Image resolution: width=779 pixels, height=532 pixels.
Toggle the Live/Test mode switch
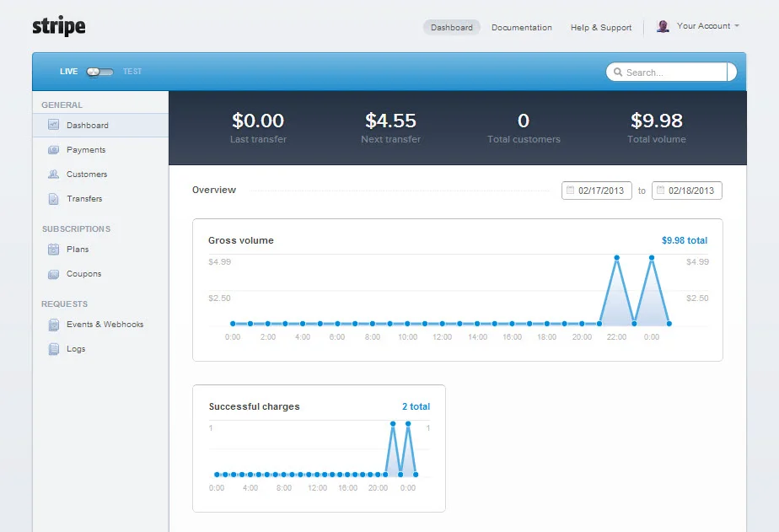pos(99,72)
